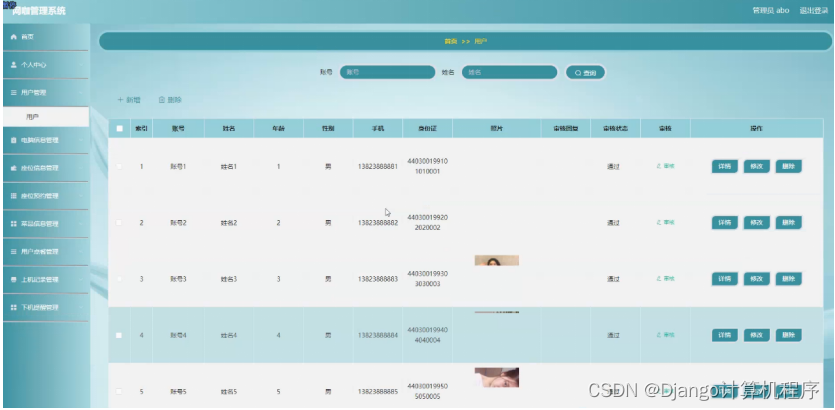The image size is (835, 410).
Task: Click the 身份证 column header
Action: pos(428,129)
